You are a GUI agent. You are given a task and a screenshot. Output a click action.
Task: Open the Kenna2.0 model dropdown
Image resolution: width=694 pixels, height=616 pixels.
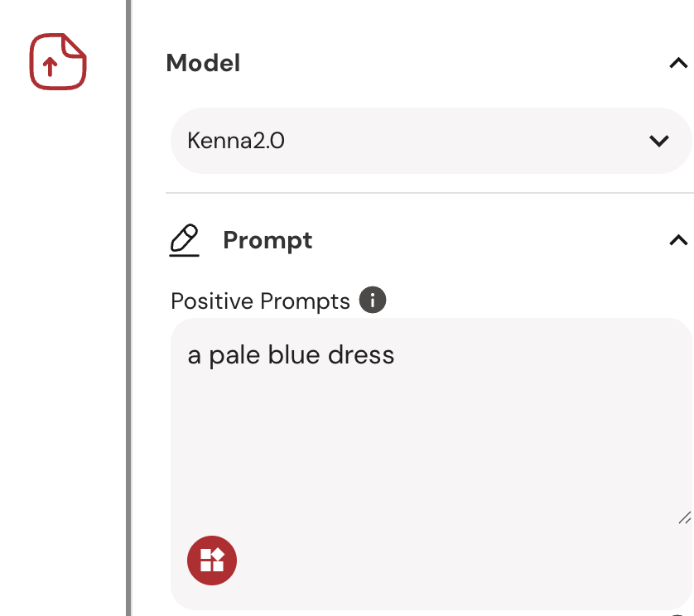[x=431, y=141]
